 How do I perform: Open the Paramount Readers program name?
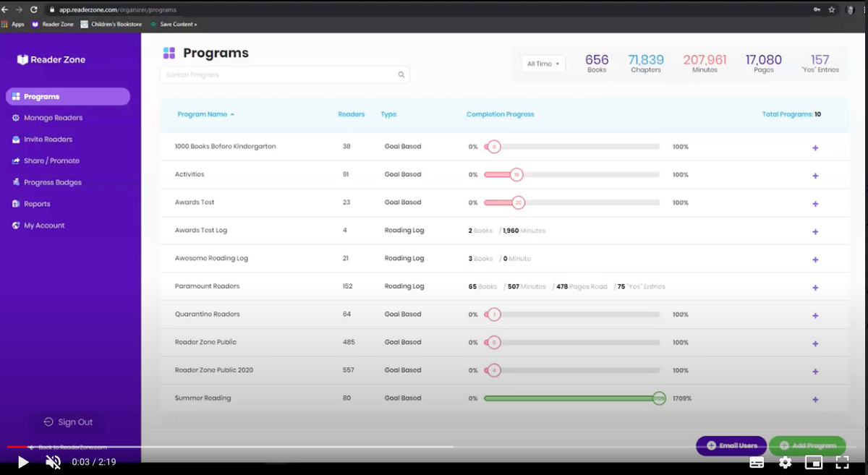(x=207, y=286)
